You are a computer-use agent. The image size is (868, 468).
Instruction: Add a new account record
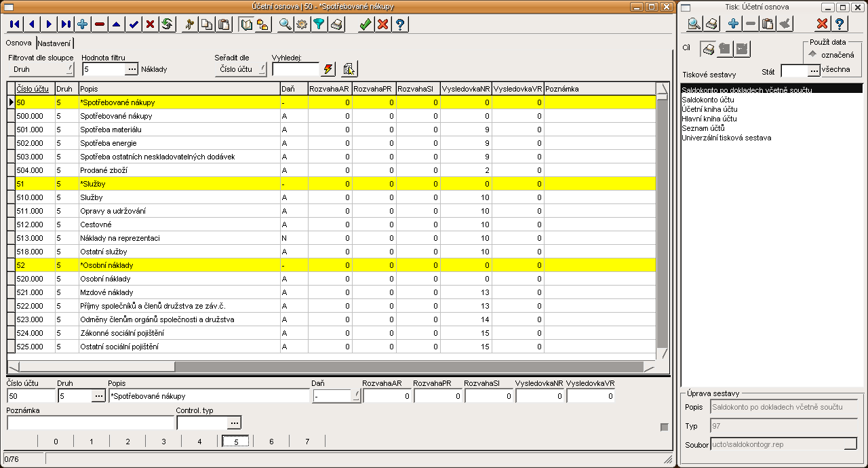pyautogui.click(x=83, y=24)
